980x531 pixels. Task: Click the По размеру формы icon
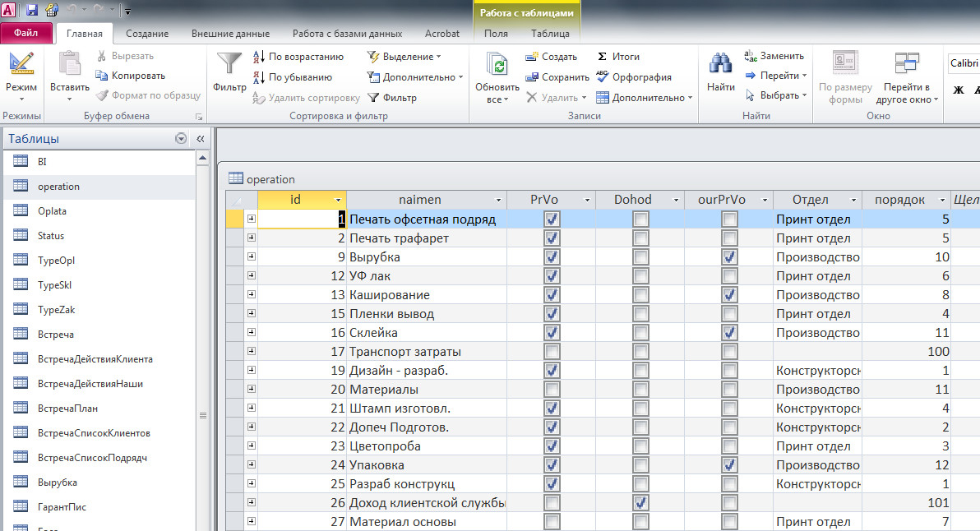tap(846, 63)
